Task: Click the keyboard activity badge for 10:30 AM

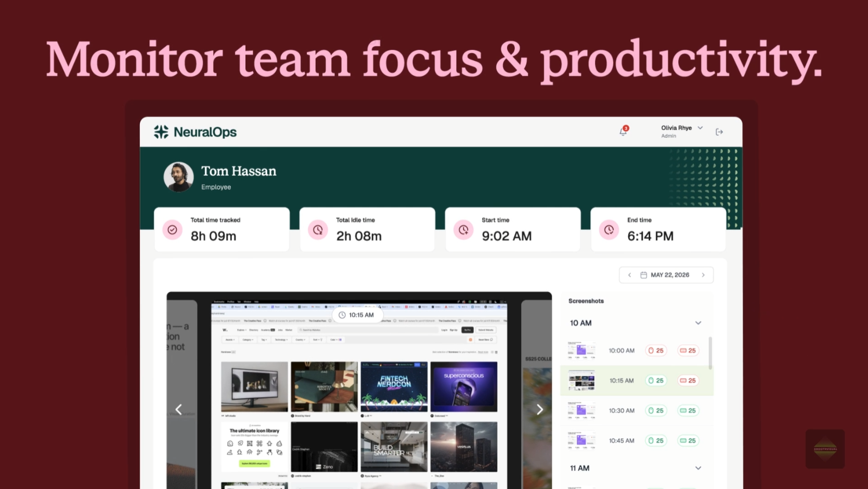Action: [688, 411]
